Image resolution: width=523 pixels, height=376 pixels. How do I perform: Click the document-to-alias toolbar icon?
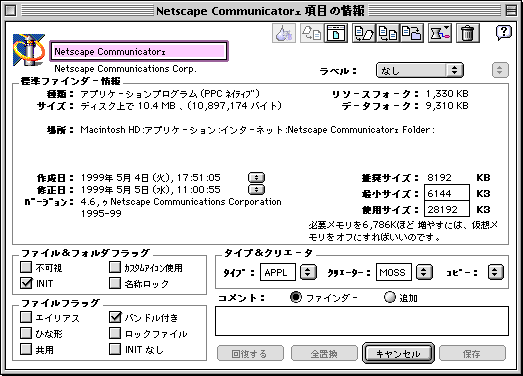coord(364,33)
